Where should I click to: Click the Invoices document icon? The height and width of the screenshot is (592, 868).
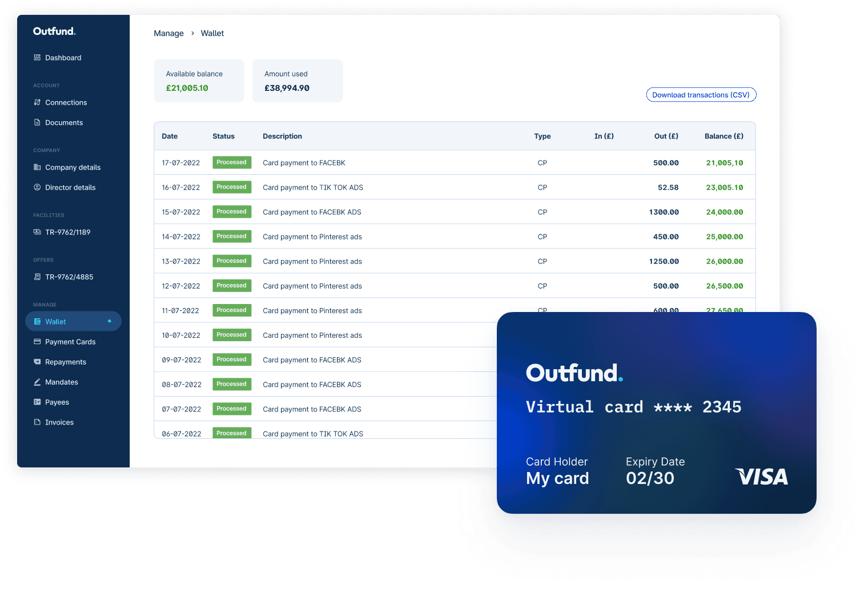tap(37, 422)
